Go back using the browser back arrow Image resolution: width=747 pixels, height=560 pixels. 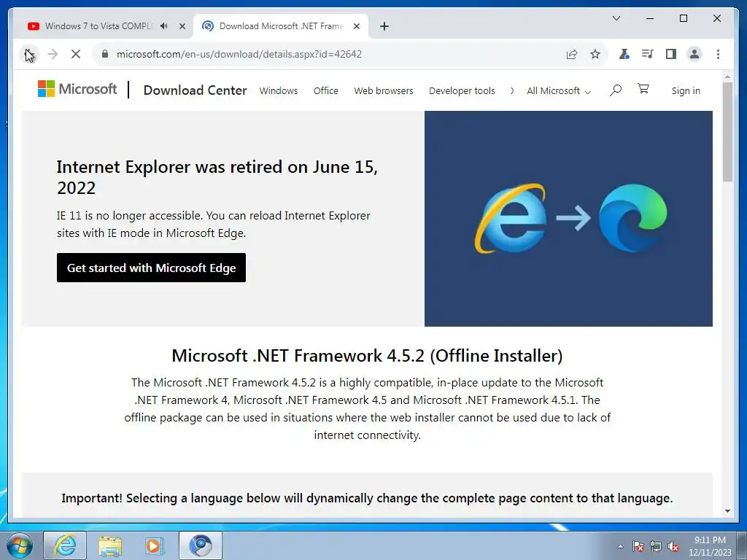(28, 54)
